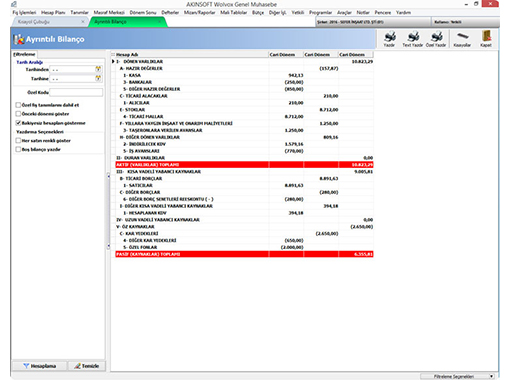Open the Masraf Merkezi menu
510x380 pixels.
[x=109, y=12]
